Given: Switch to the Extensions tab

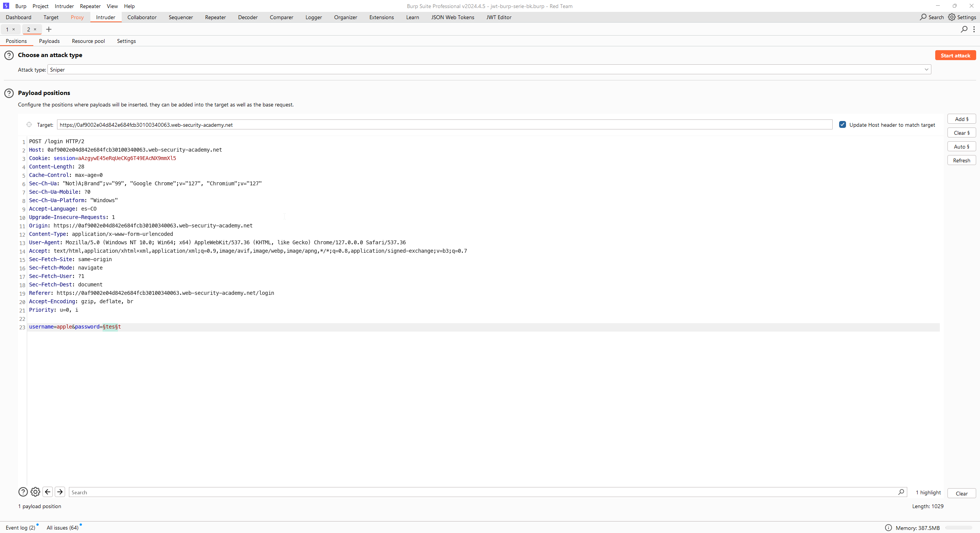Looking at the screenshot, I should [381, 17].
